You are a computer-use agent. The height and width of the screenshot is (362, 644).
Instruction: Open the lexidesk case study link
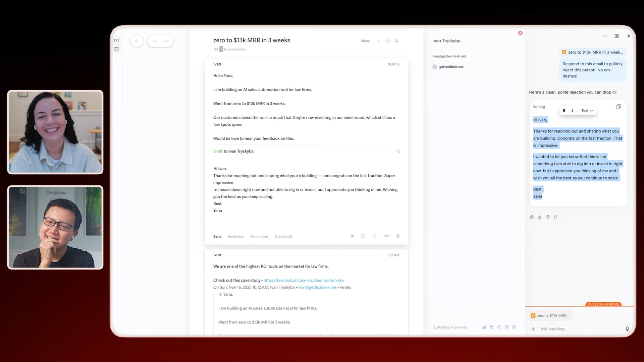304,280
